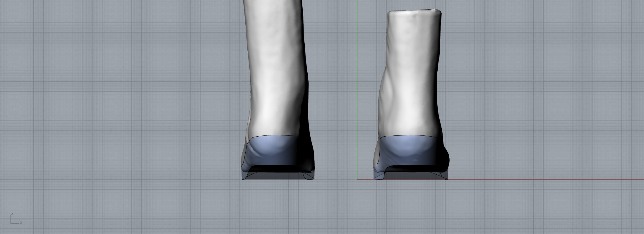This screenshot has height=234, width=644.
Task: Click the flat cut top of the right leg
Action: (413, 12)
